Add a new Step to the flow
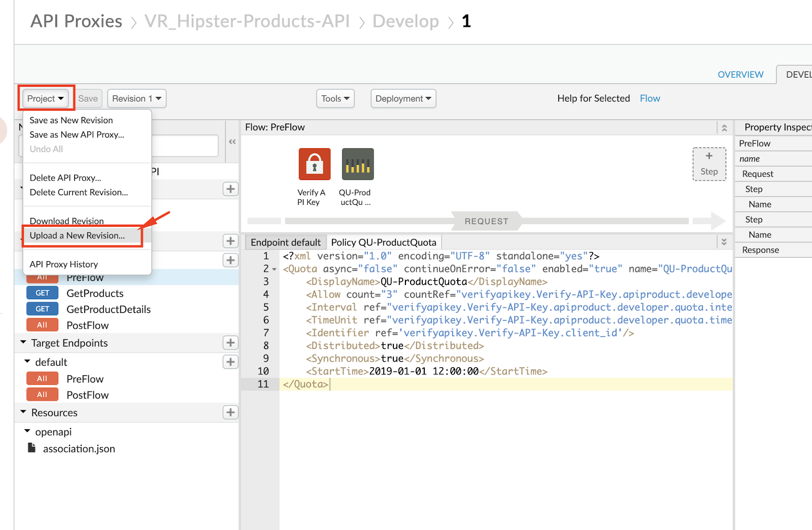812x530 pixels. [709, 164]
